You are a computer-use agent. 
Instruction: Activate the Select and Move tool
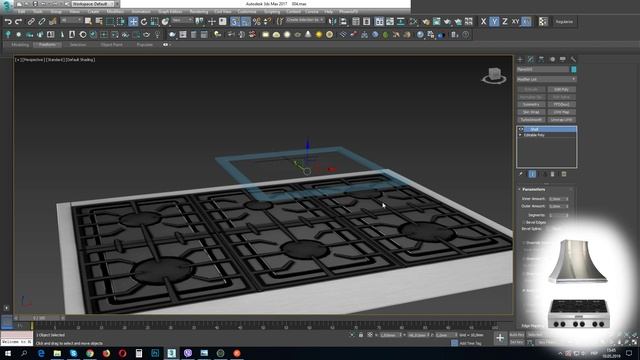(x=133, y=22)
